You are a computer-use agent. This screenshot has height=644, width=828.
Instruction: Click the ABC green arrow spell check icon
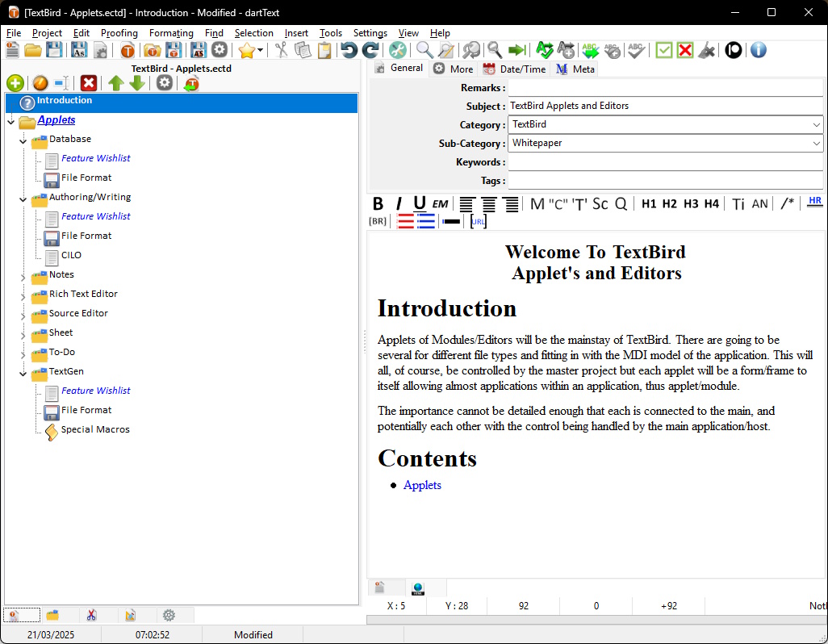click(x=591, y=50)
